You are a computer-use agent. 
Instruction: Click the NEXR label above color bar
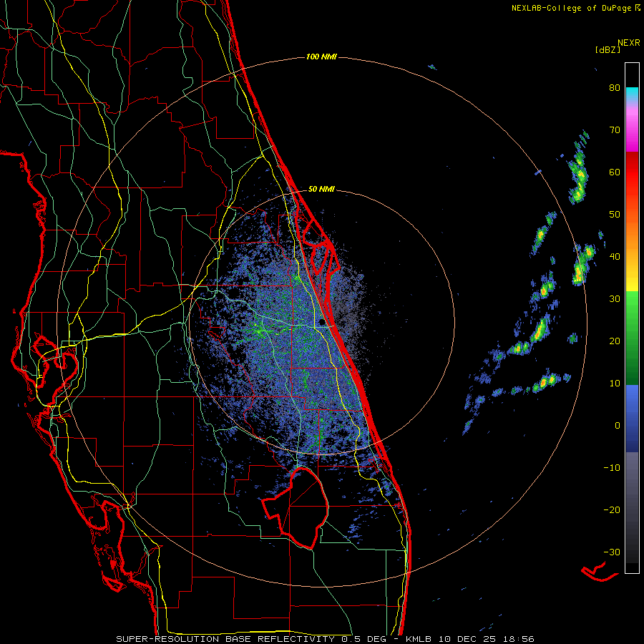tap(629, 43)
